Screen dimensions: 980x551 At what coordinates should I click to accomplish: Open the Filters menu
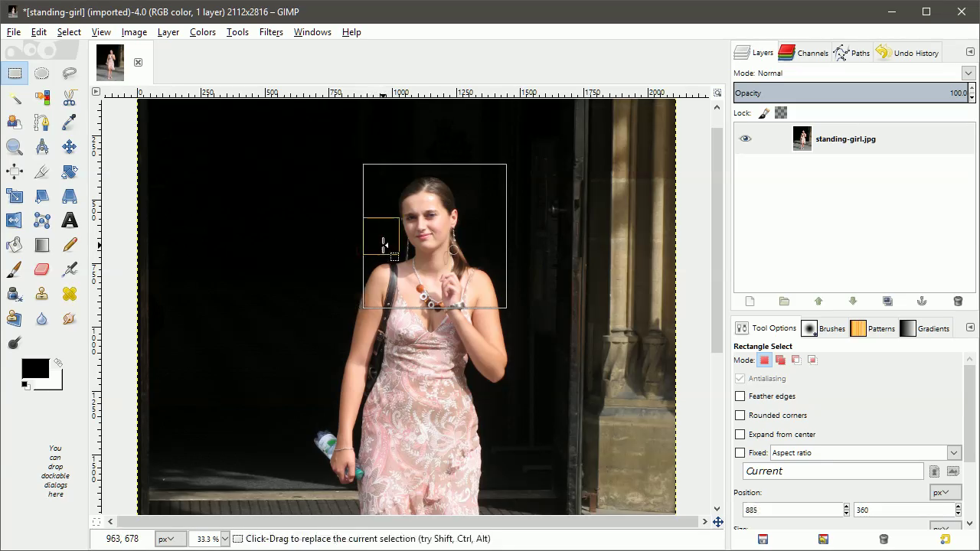coord(271,32)
